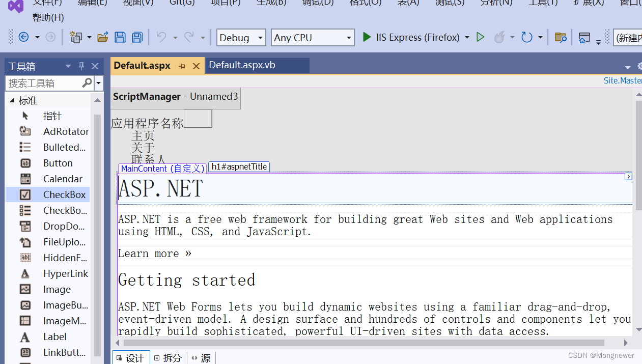Click the 主页 navigation link
The image size is (642, 364).
point(143,136)
